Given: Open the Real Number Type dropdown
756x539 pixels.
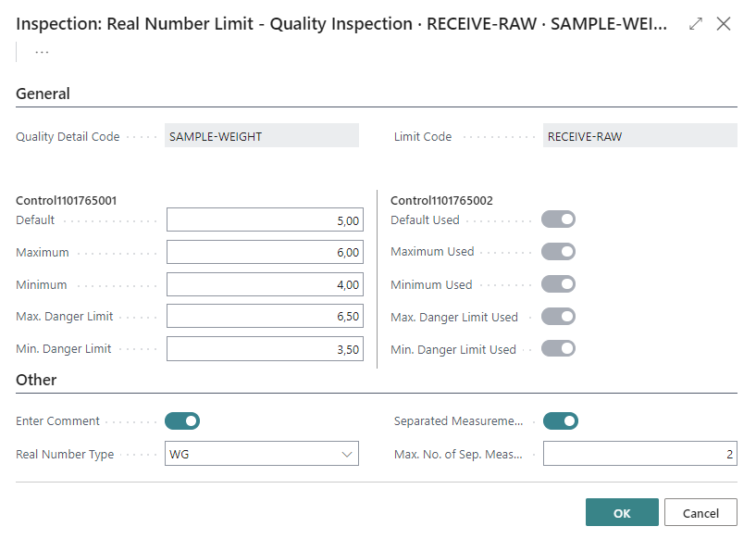Looking at the screenshot, I should 262,454.
